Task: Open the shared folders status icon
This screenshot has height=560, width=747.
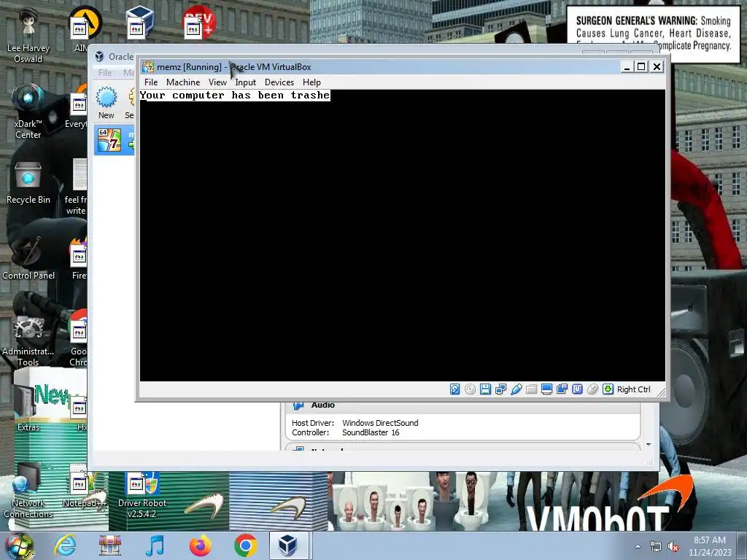Action: (531, 389)
